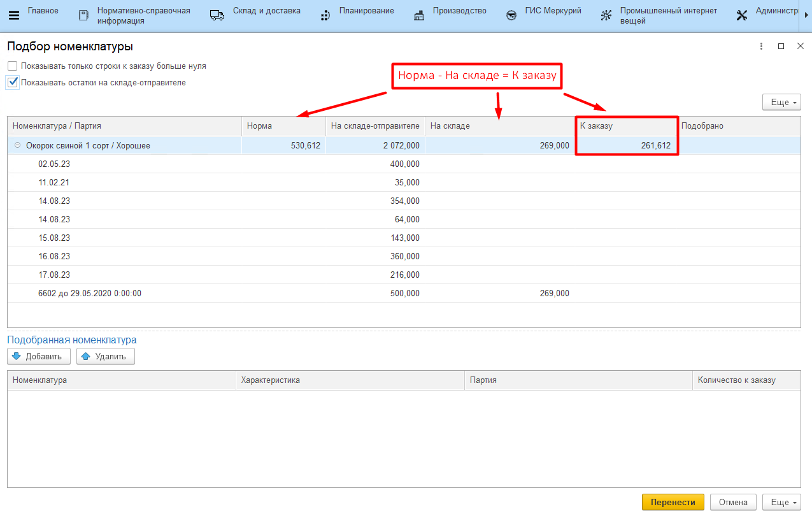
Task: Click the truck icon for Склад и доставка
Action: (x=217, y=16)
